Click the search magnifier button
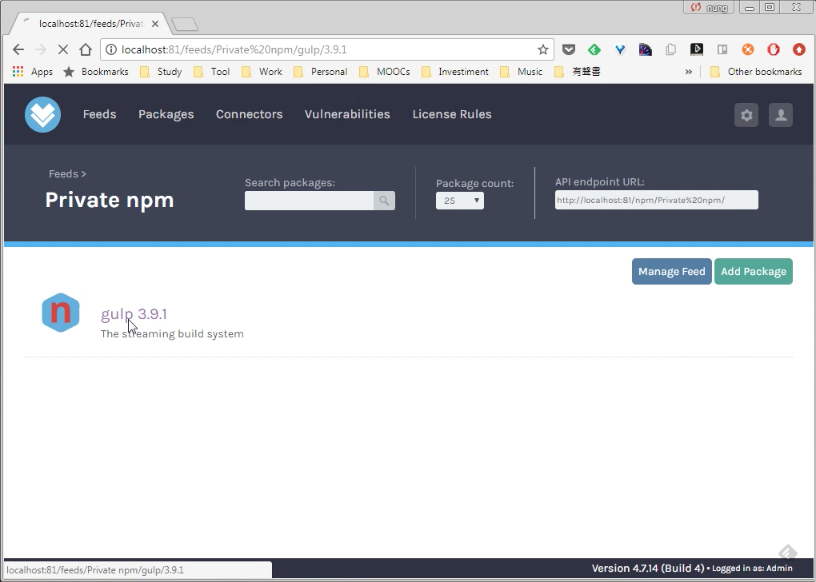Screen dimensions: 816x582 (384, 200)
